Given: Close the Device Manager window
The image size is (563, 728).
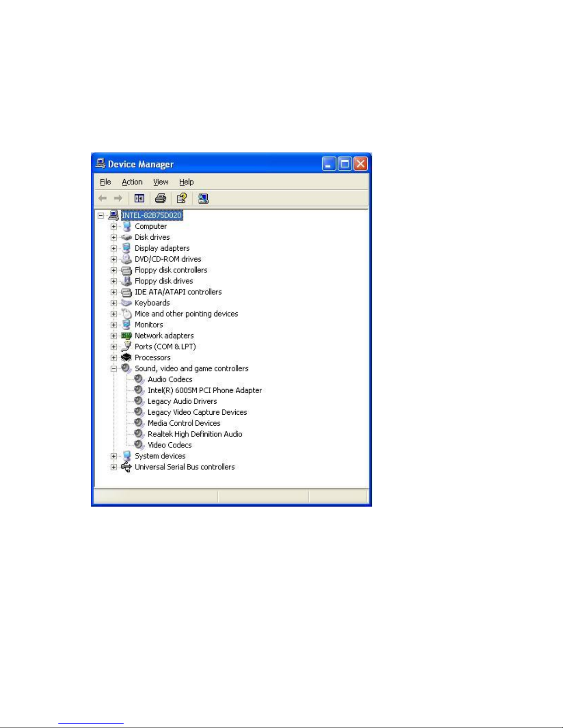Looking at the screenshot, I should point(361,164).
